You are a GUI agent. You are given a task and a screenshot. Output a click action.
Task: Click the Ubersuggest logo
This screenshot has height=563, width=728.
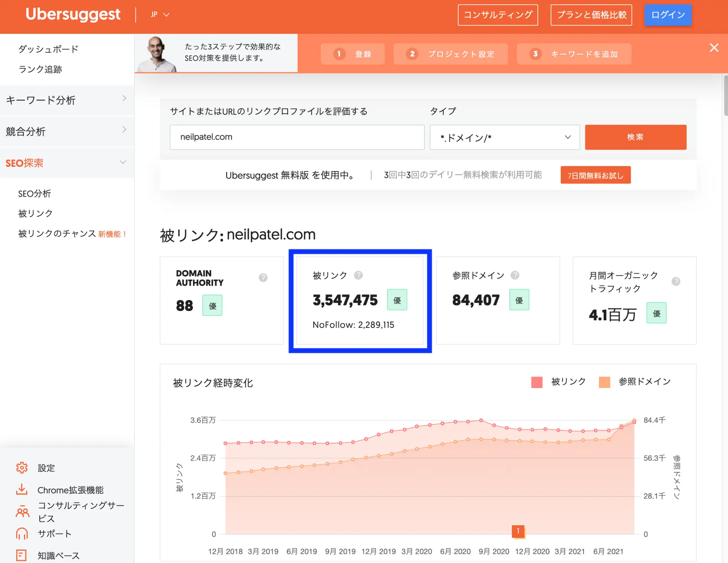tap(73, 14)
